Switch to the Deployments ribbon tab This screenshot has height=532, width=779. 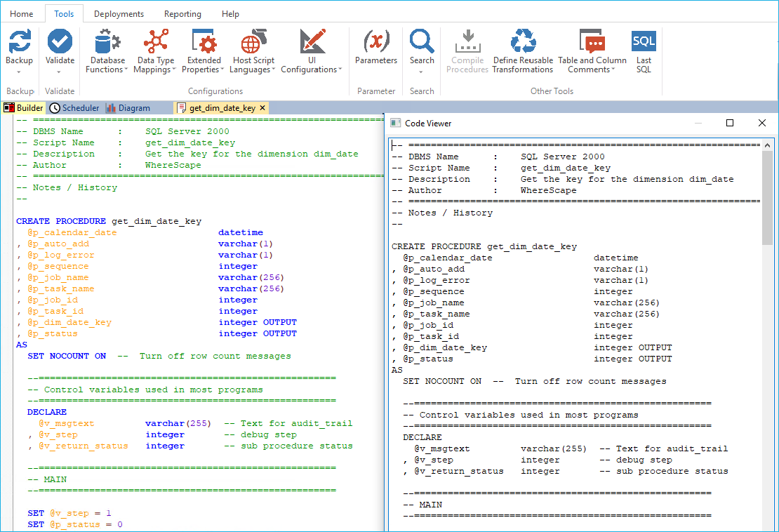pos(119,14)
